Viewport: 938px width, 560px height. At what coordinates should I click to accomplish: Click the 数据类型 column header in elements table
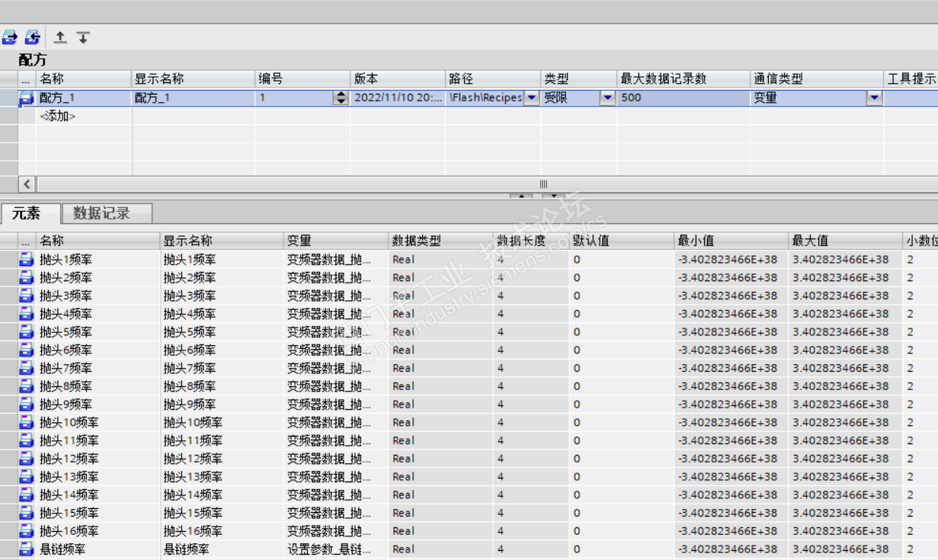(x=440, y=241)
